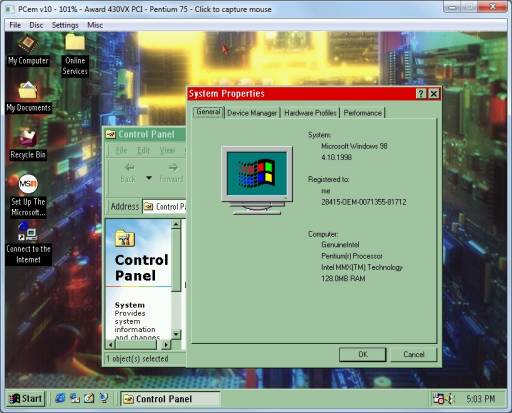Expand the Back button history dropdown arrow
Screen dimensions: 512x413
149,178
